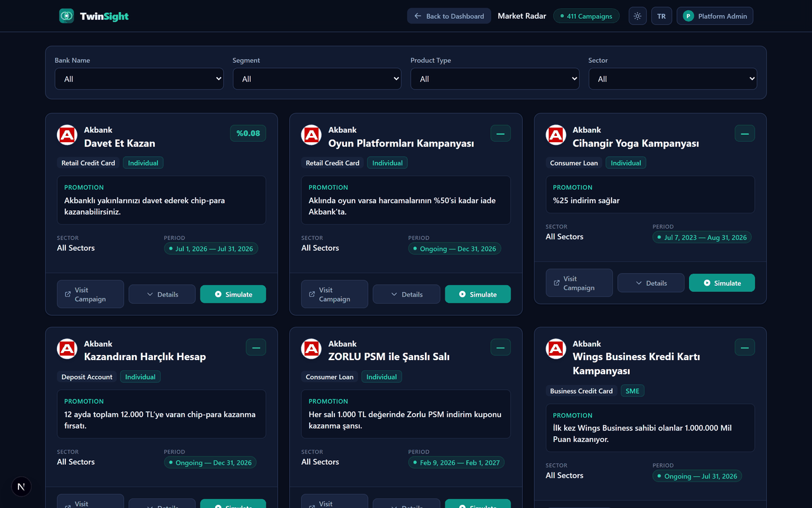Click Individual tag on Davet Et Kazan

coord(143,163)
